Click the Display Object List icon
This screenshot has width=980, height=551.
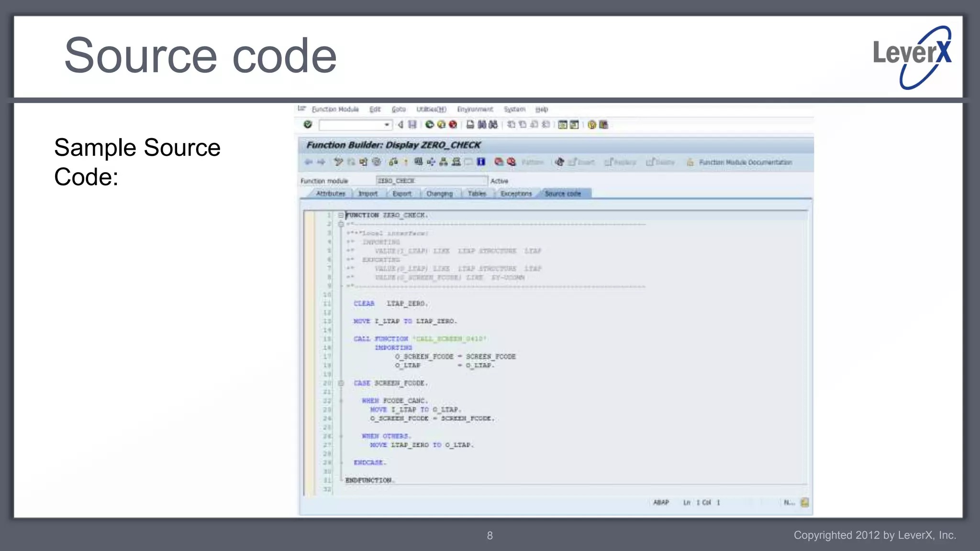(444, 162)
